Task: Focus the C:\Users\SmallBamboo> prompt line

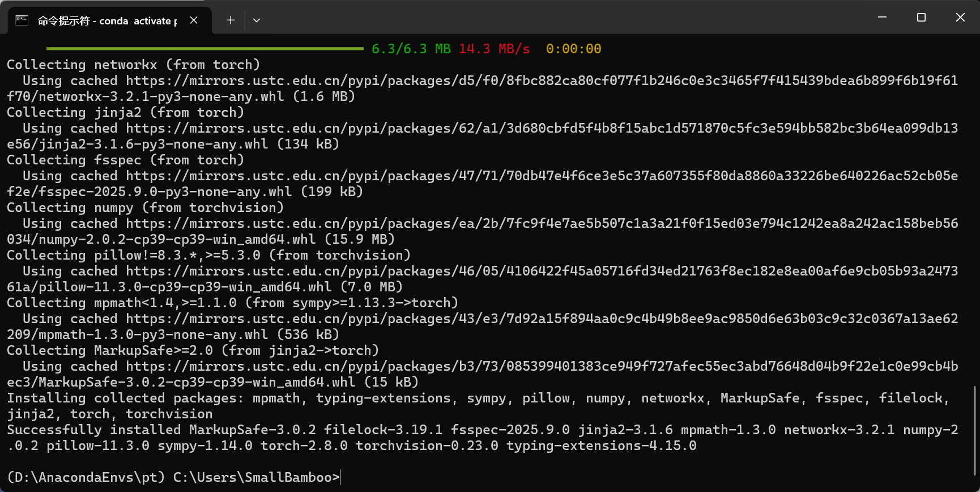Action: pyautogui.click(x=173, y=477)
